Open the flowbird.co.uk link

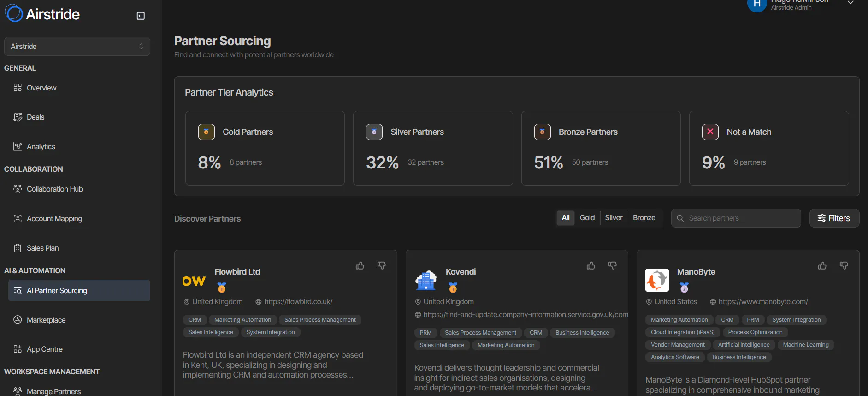click(x=298, y=302)
